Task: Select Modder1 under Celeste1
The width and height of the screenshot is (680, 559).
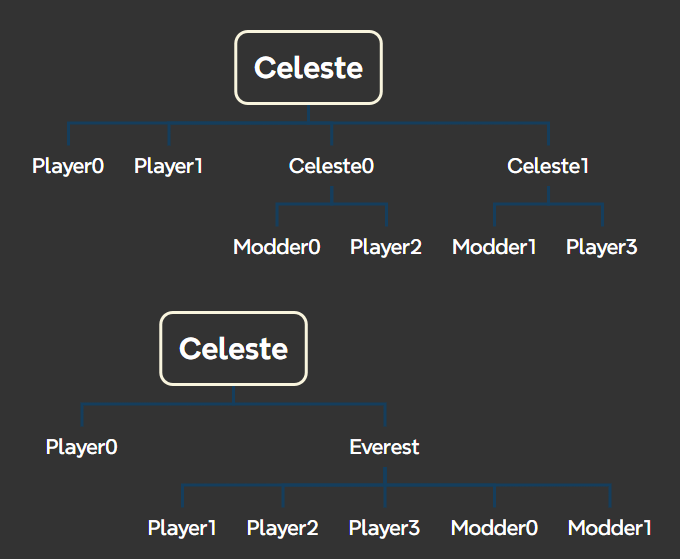Action: (494, 247)
